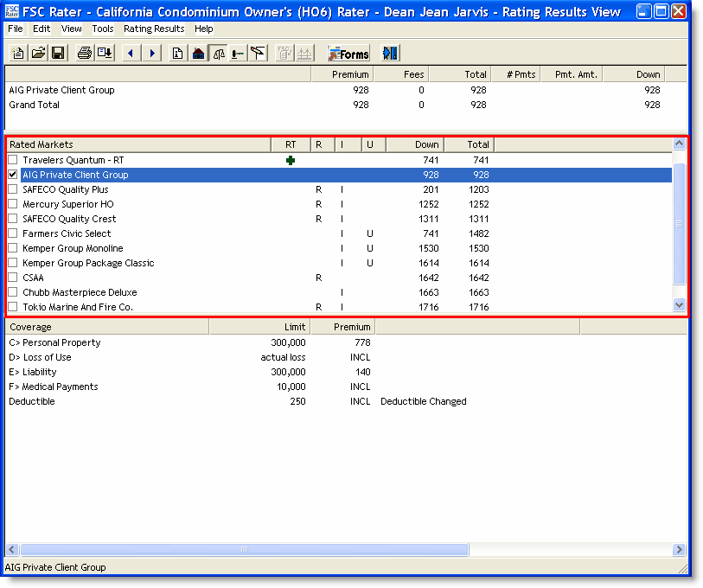Click the horizontal scrollbar right arrow
Screen dimensions: 703x588
pos(680,549)
